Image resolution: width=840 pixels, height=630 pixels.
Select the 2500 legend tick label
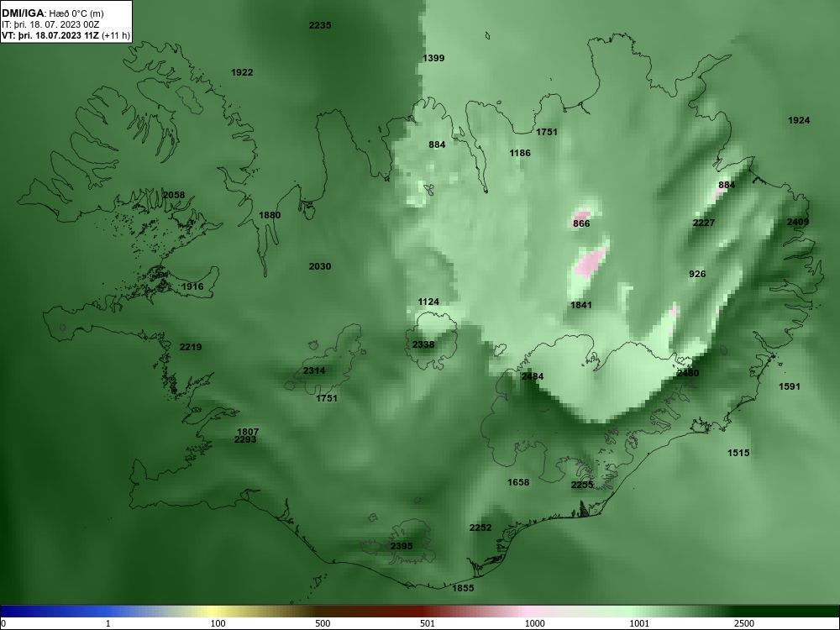pyautogui.click(x=744, y=623)
